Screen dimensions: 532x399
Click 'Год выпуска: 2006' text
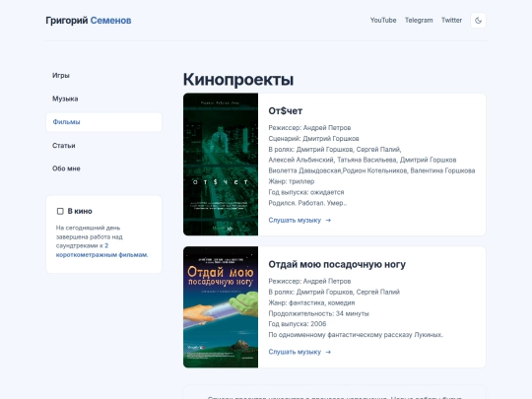tap(298, 324)
